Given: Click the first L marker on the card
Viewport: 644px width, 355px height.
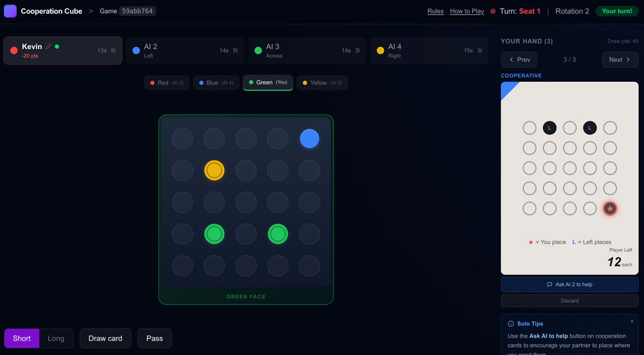Looking at the screenshot, I should (x=549, y=128).
